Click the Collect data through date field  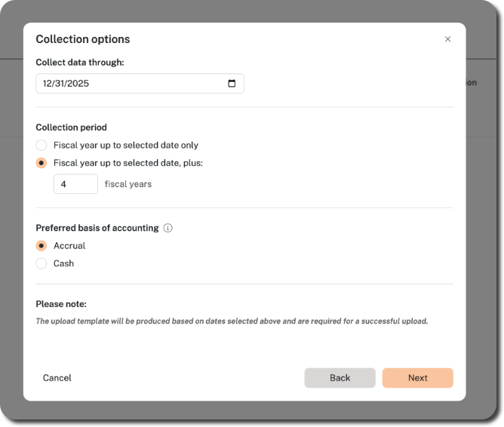(x=140, y=84)
